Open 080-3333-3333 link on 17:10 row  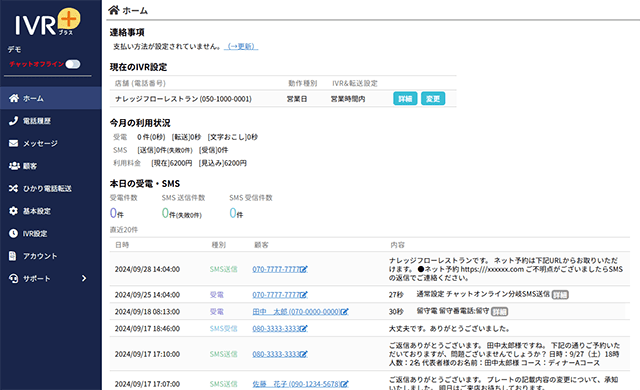click(276, 354)
